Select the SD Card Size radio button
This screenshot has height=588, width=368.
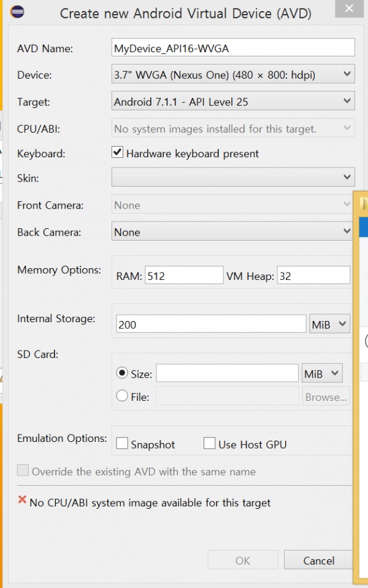[122, 373]
